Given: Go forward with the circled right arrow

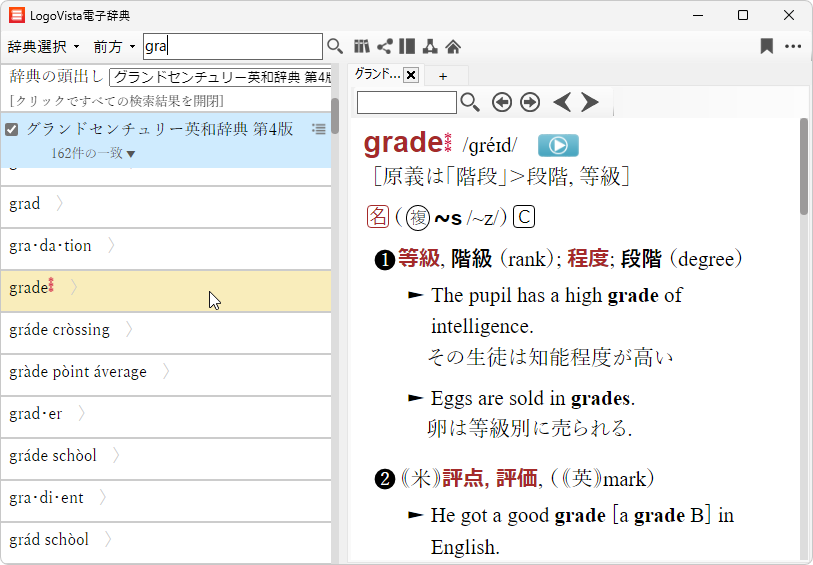Looking at the screenshot, I should pyautogui.click(x=530, y=102).
